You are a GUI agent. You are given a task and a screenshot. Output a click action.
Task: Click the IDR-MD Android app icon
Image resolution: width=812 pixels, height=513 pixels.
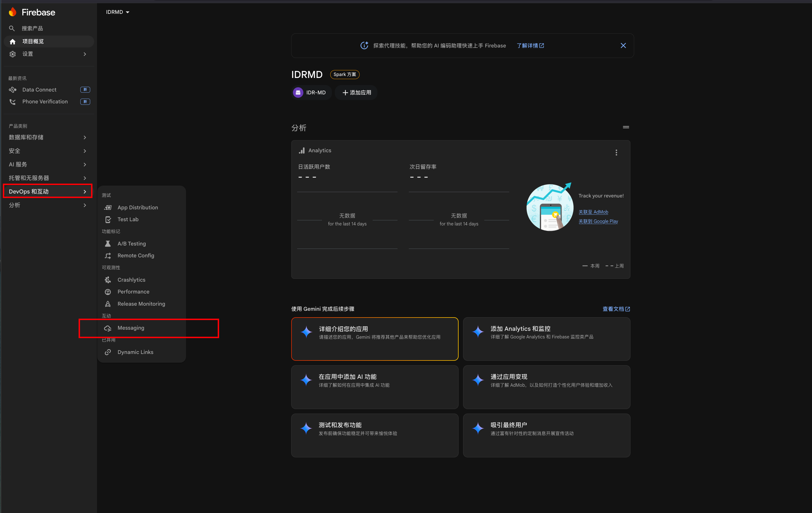click(298, 93)
